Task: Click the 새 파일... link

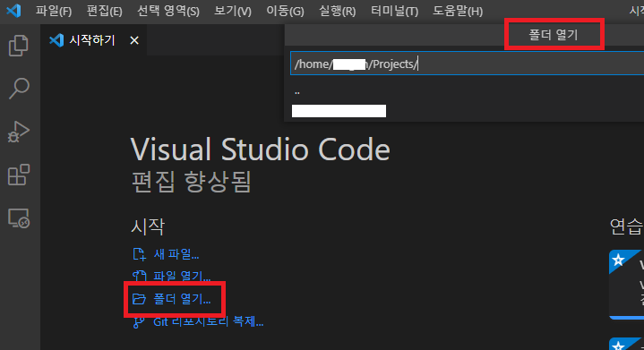Action: click(x=176, y=254)
